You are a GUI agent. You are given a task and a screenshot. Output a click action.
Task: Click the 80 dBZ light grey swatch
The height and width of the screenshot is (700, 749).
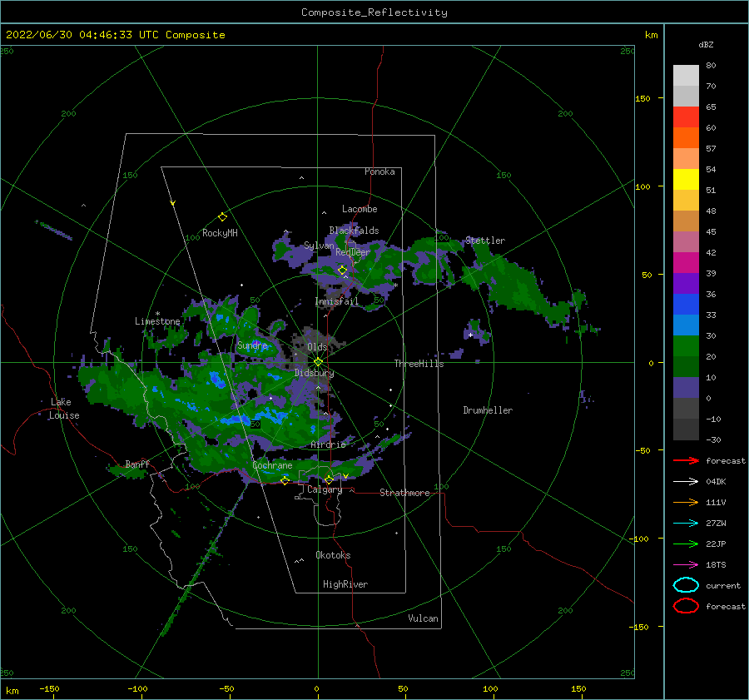686,75
